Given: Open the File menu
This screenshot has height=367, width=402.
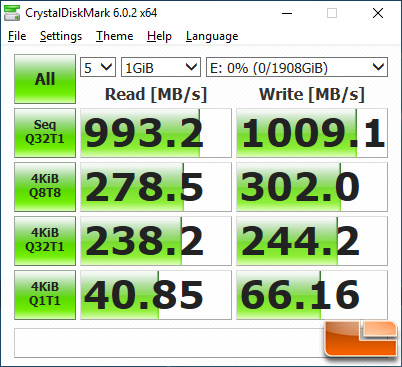Looking at the screenshot, I should [x=17, y=36].
